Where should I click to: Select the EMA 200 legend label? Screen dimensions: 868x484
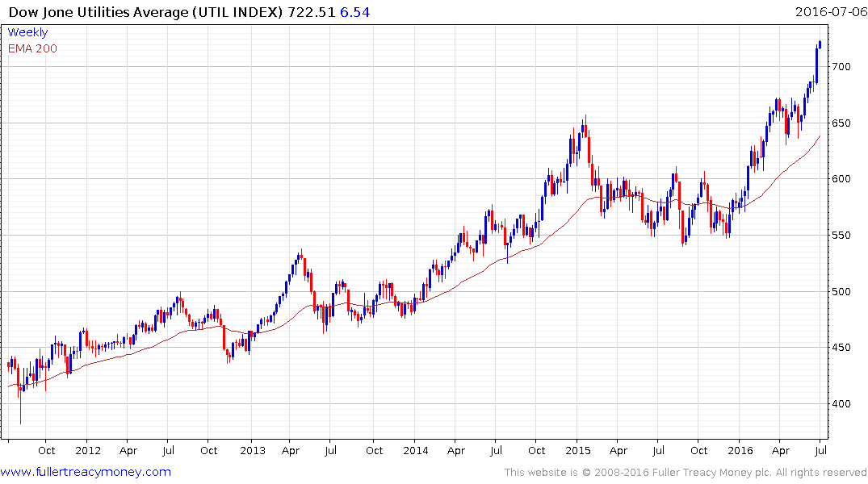(x=32, y=48)
